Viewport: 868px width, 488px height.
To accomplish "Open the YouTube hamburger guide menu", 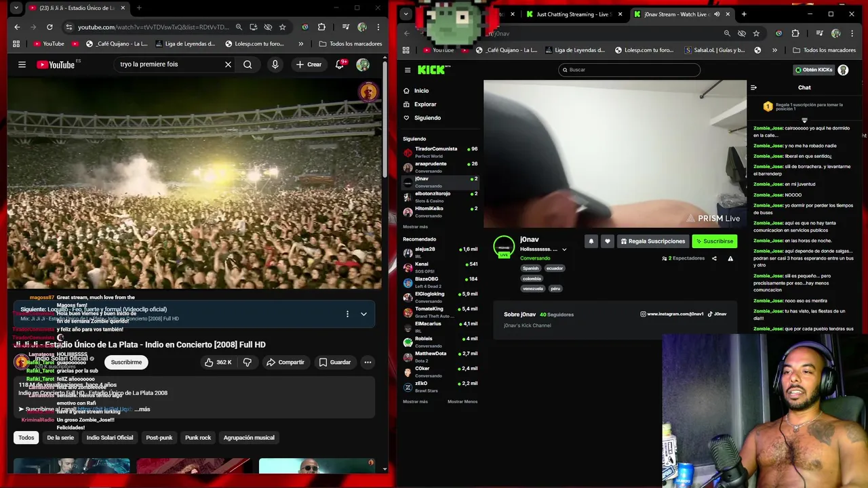I will (x=22, y=64).
